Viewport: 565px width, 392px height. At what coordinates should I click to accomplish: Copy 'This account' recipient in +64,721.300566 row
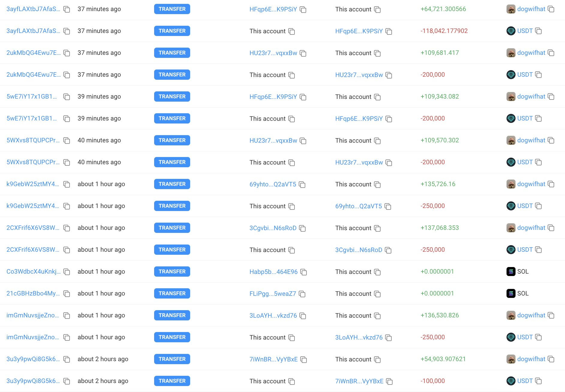coord(377,10)
